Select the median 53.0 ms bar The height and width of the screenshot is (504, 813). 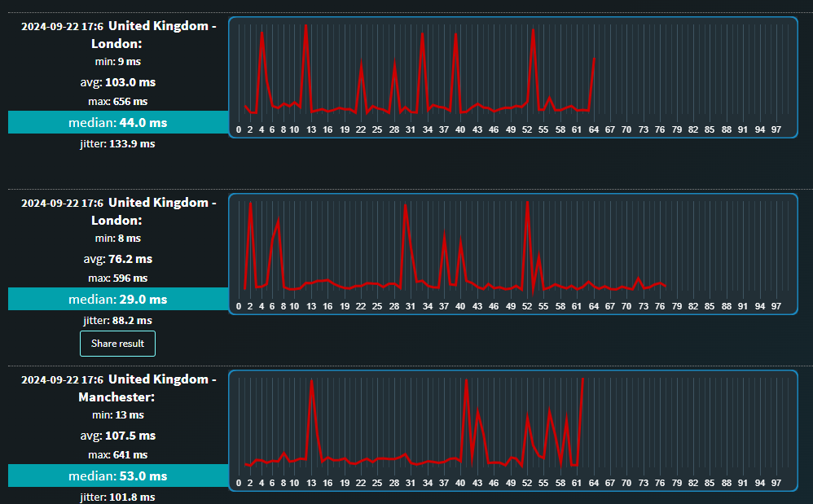click(118, 476)
